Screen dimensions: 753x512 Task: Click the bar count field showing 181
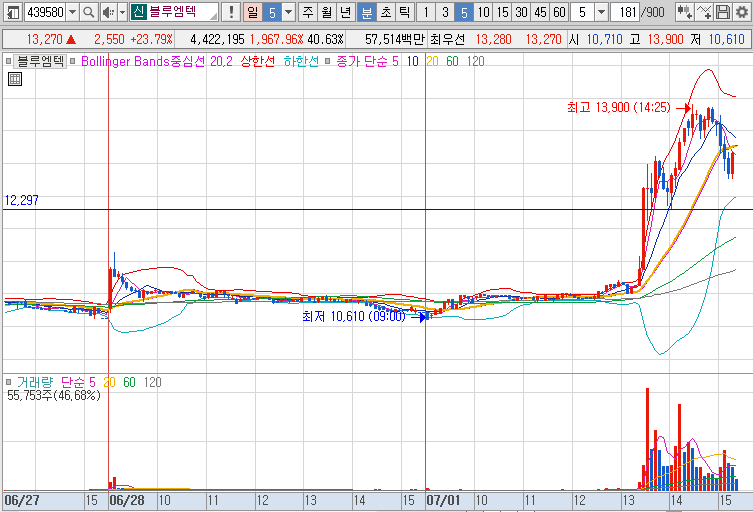click(x=625, y=12)
